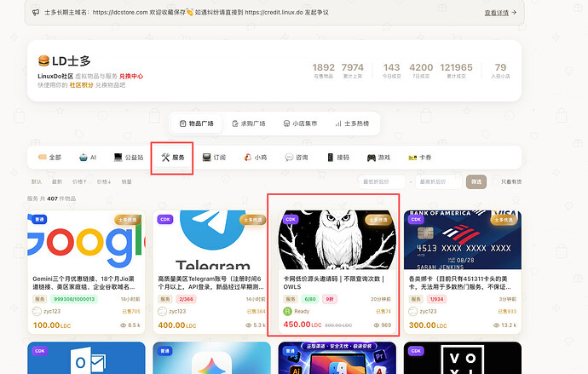Sort items by 默认

click(x=37, y=181)
